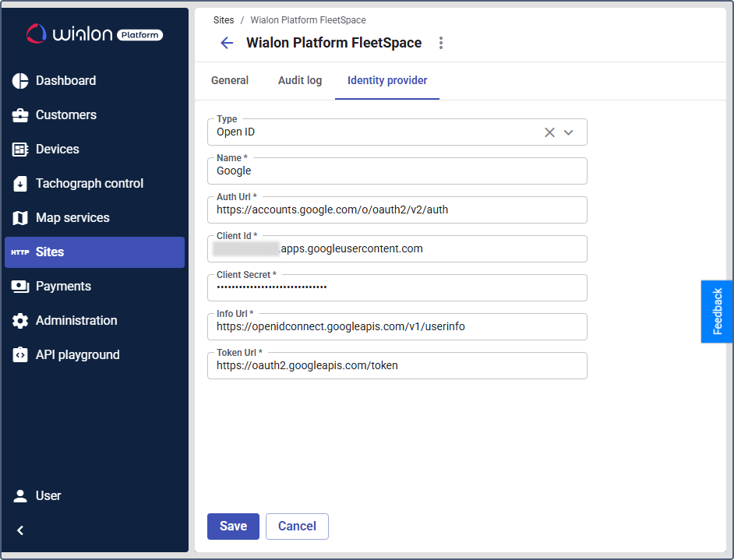The width and height of the screenshot is (734, 560).
Task: Click the Devices sidebar icon
Action: coord(20,150)
